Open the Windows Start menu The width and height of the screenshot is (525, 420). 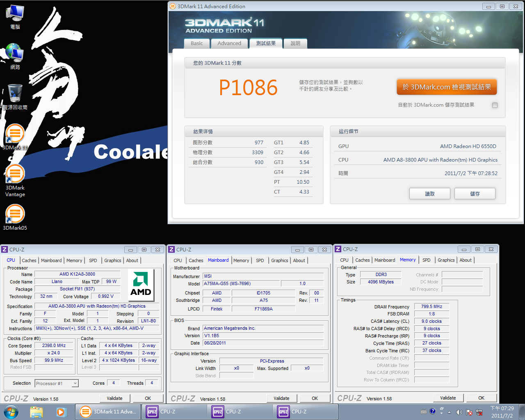coord(11,412)
